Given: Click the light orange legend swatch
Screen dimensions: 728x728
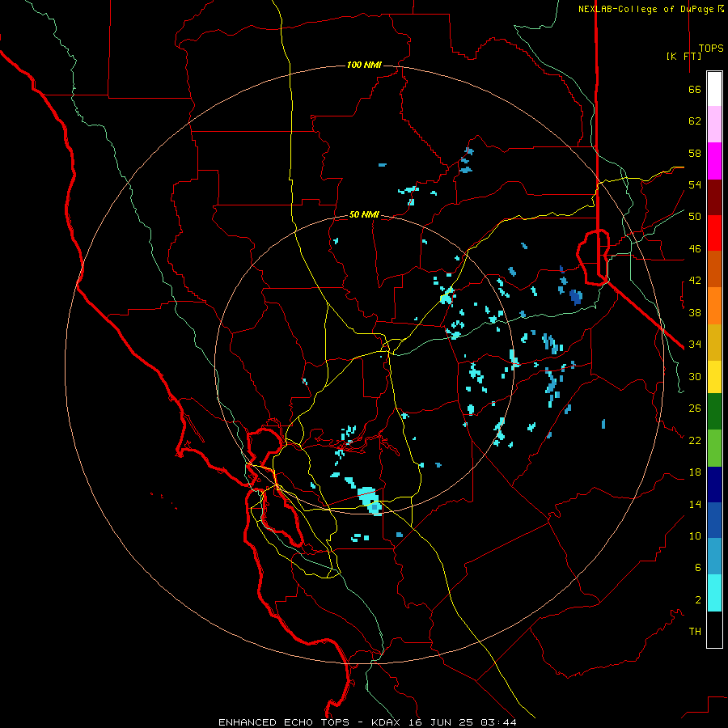Looking at the screenshot, I should 714,306.
